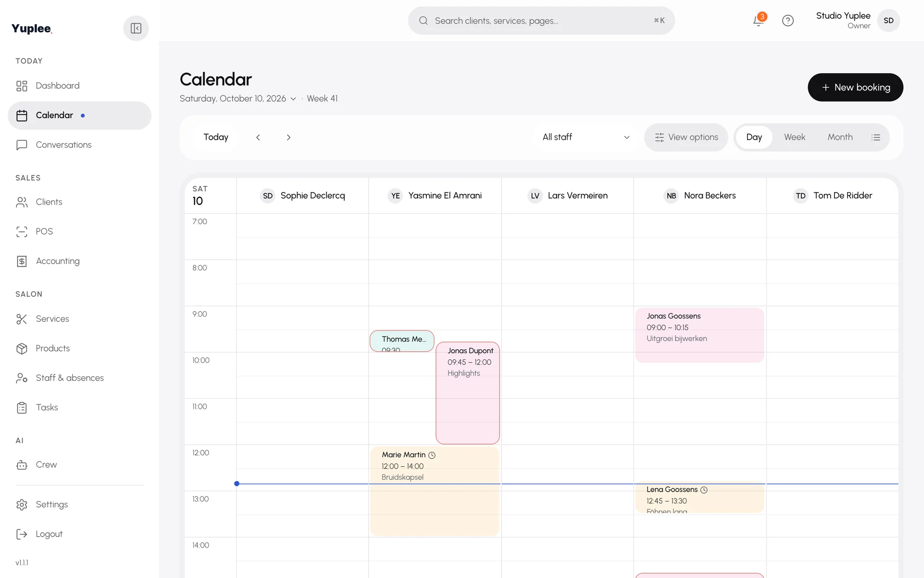This screenshot has width=924, height=578.
Task: Open the All staff dropdown
Action: pos(586,137)
